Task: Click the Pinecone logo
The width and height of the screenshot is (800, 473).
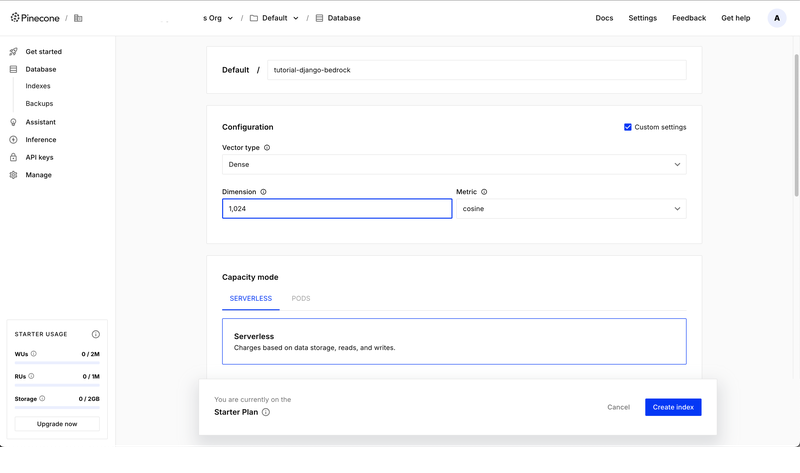Action: (35, 18)
